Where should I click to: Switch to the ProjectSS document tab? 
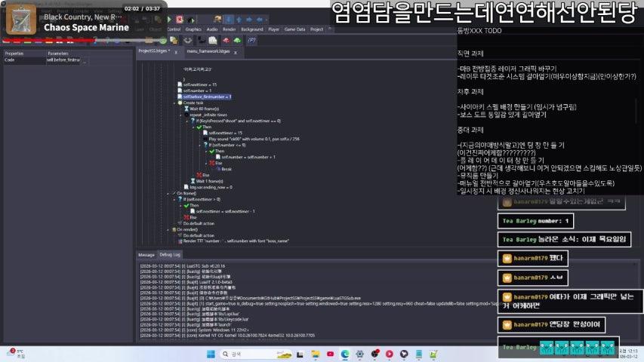(x=153, y=51)
